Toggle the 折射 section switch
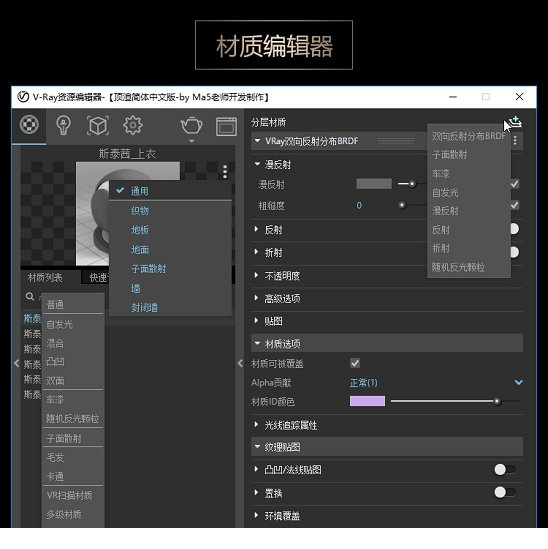 click(514, 252)
